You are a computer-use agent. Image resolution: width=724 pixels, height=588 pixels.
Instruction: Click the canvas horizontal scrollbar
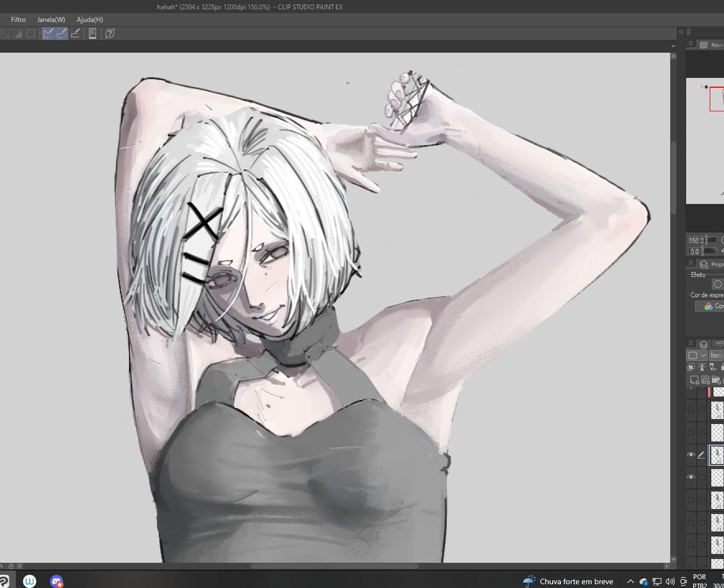pos(335,566)
